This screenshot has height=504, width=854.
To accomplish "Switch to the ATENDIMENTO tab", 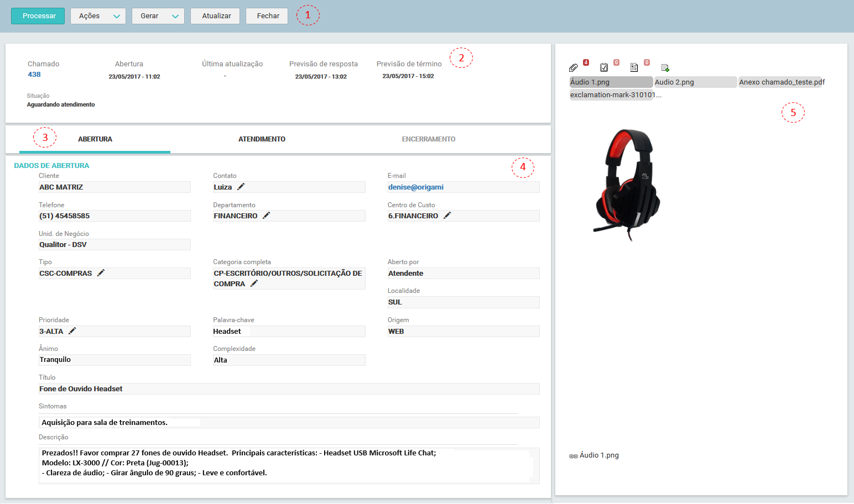I will pyautogui.click(x=262, y=139).
